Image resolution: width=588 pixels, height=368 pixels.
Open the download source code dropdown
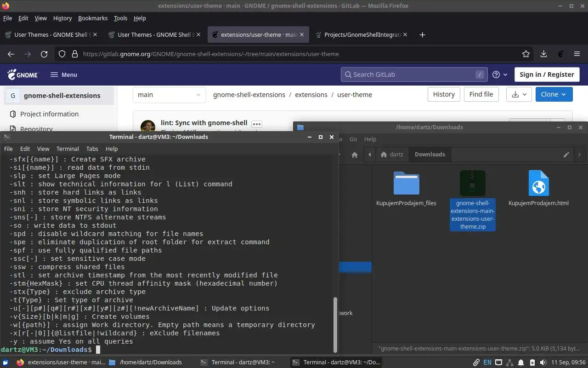pos(519,94)
